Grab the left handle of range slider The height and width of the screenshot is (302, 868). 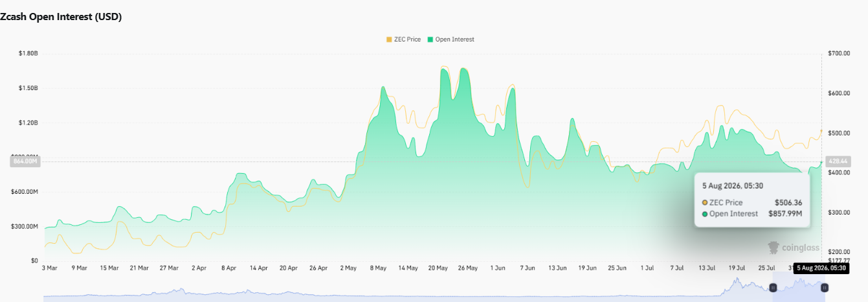point(773,287)
